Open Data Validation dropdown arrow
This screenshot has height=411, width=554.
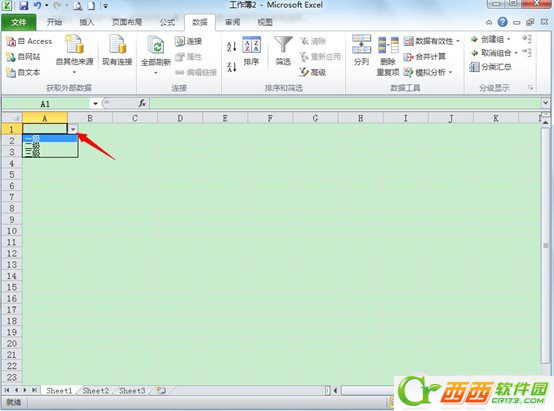(458, 41)
